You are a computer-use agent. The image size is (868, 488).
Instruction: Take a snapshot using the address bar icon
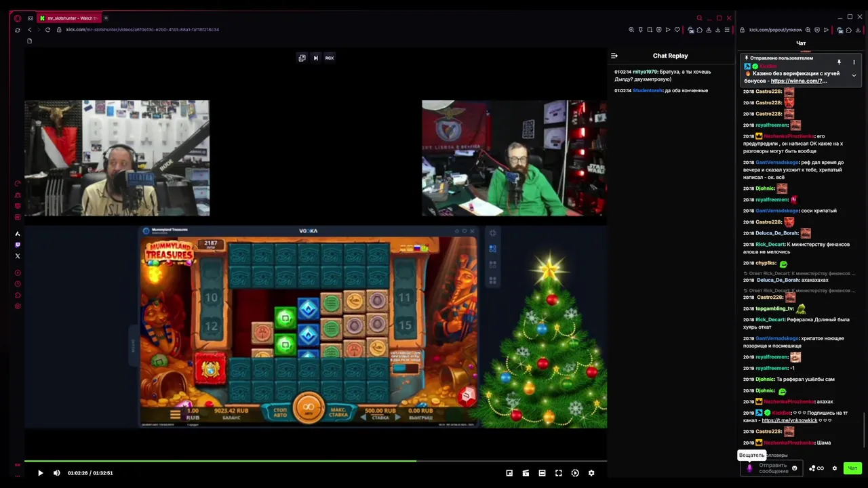[x=650, y=30]
